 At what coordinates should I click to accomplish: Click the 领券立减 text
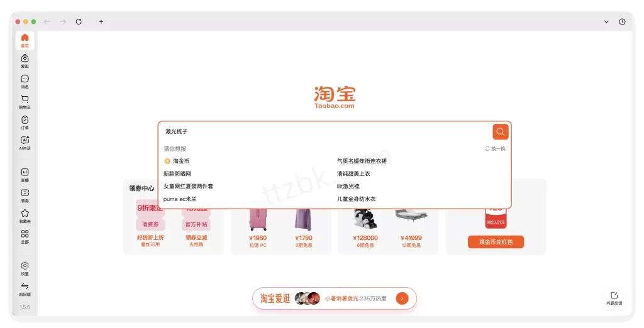(196, 238)
